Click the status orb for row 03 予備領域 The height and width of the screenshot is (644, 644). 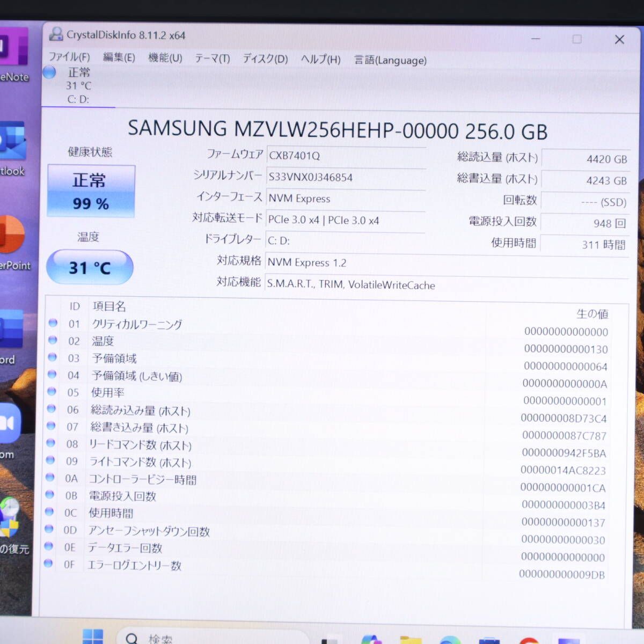[x=52, y=357]
